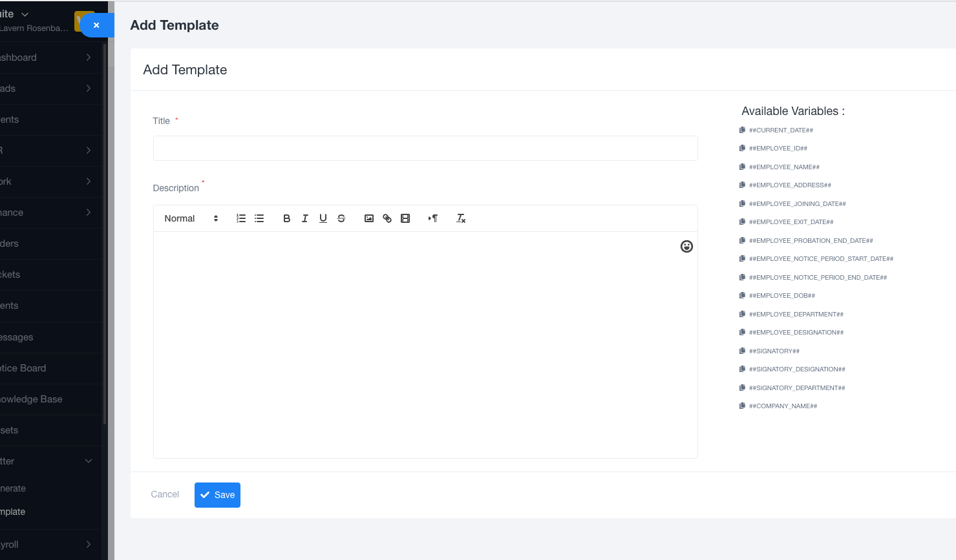The width and height of the screenshot is (956, 560).
Task: Insert image into description
Action: 369,218
